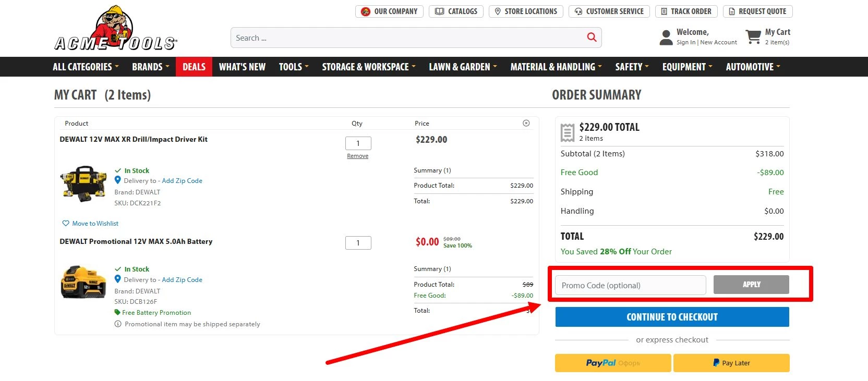Click the search magnifier icon
Screen dimensions: 868x381
[592, 37]
